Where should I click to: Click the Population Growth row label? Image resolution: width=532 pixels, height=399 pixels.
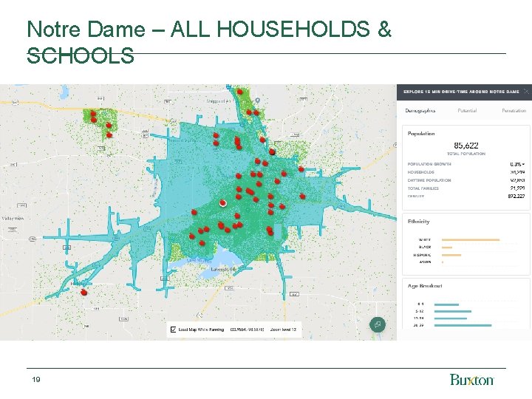click(429, 164)
